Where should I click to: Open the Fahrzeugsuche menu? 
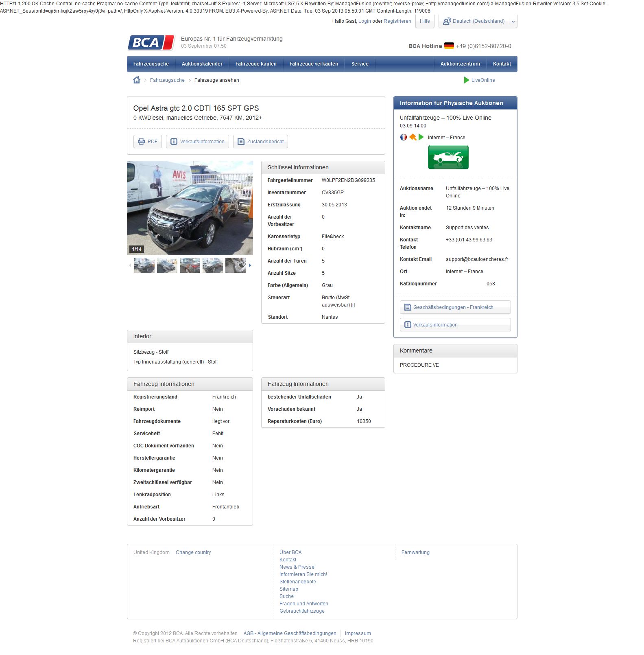point(151,64)
